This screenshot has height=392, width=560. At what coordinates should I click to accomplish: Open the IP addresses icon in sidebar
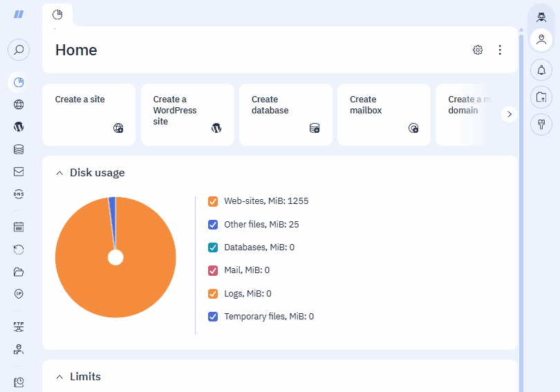tap(19, 294)
